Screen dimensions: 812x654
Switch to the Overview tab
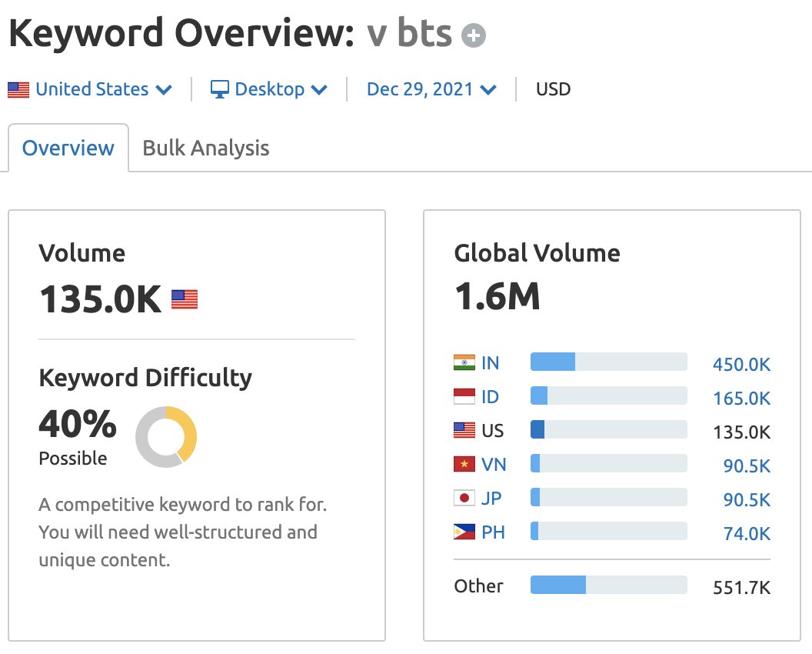[x=68, y=148]
